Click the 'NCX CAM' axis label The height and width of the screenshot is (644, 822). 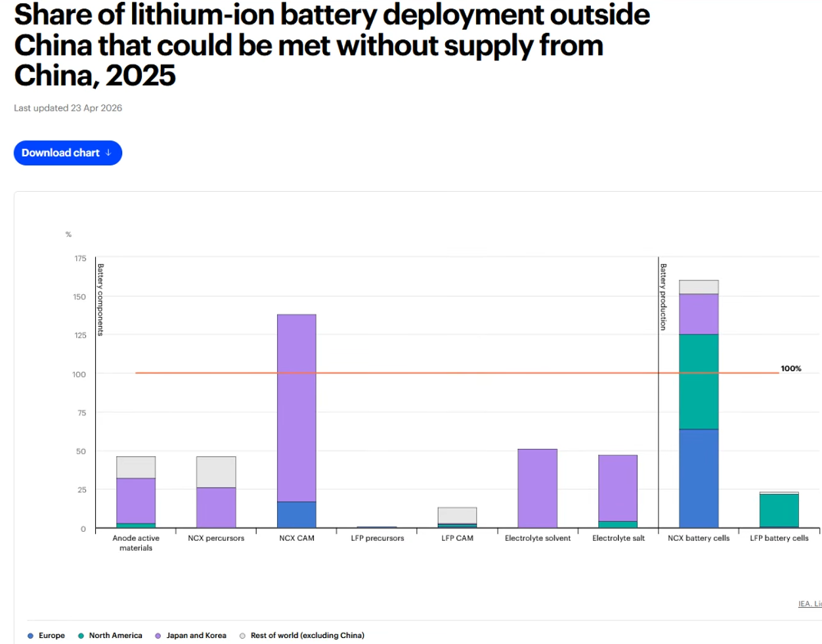pyautogui.click(x=297, y=538)
